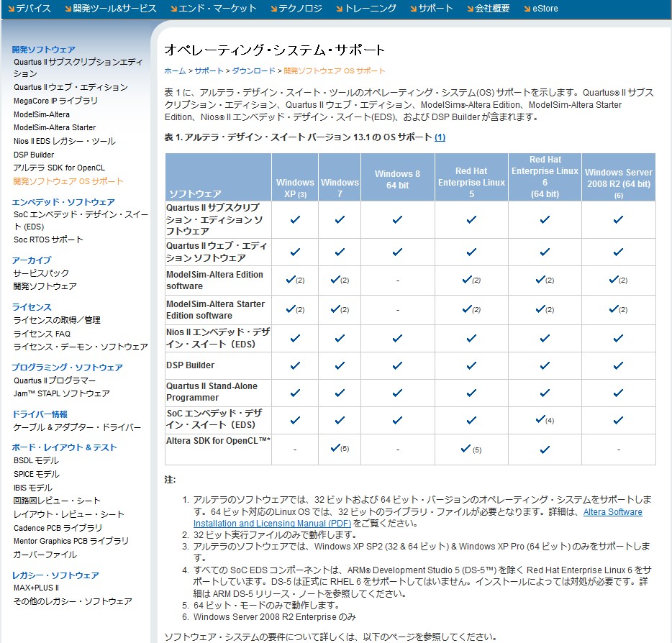This screenshot has width=672, height=643.
Task: Open MAX+PLUS II sidebar link
Action: click(x=36, y=588)
